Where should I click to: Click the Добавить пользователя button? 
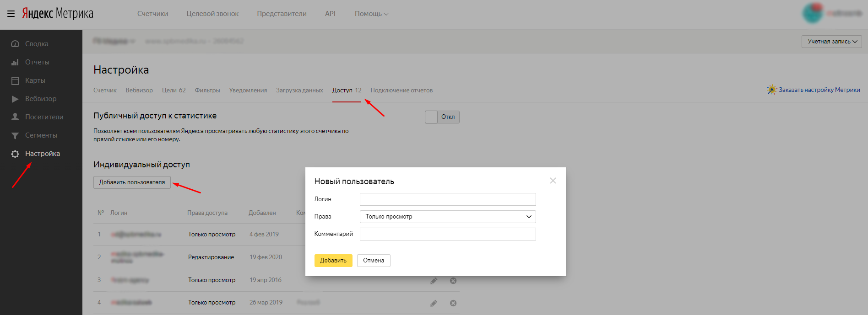click(x=132, y=182)
